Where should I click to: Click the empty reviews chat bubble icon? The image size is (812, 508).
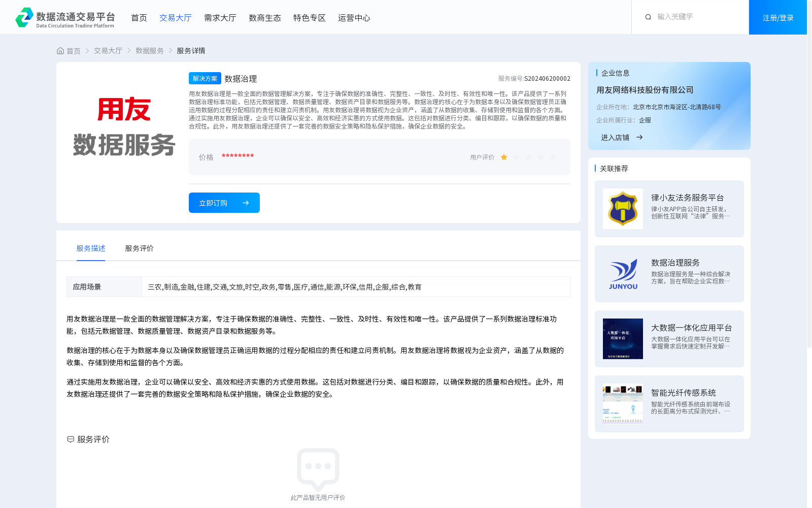click(x=318, y=469)
